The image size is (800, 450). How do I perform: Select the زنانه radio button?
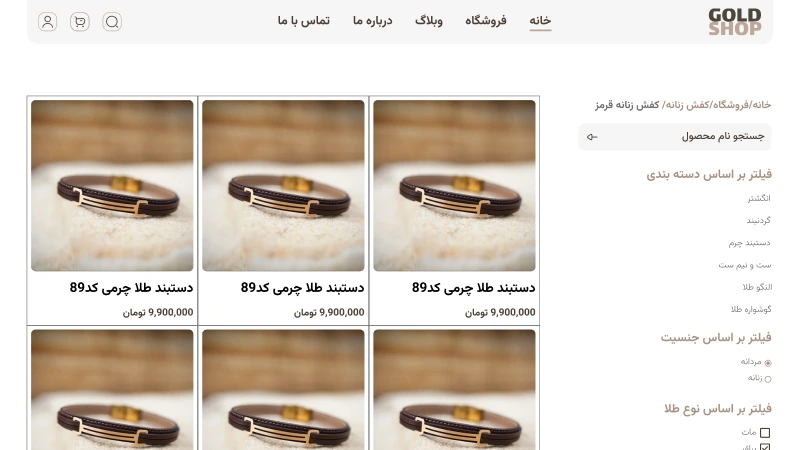(768, 379)
